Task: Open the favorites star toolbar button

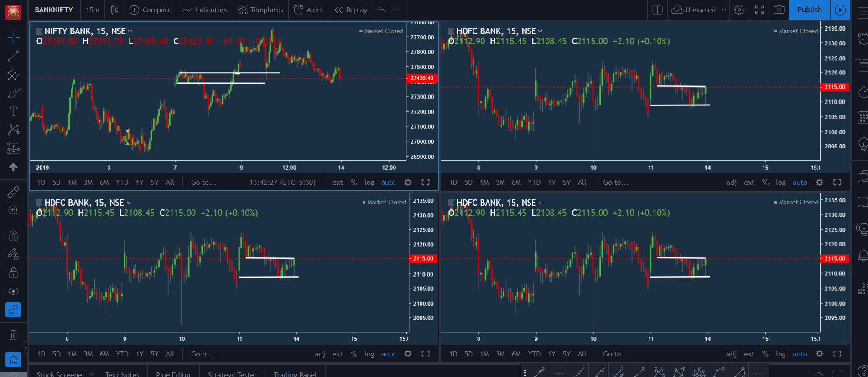Action: tap(13, 359)
